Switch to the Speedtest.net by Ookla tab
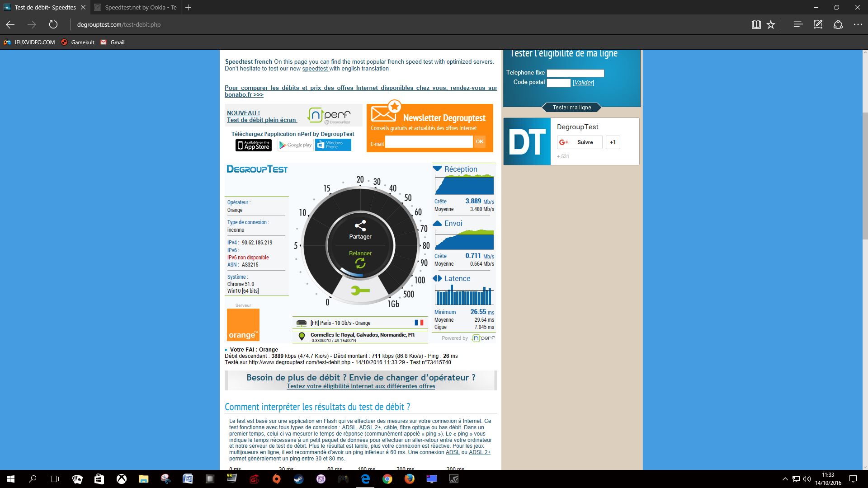The width and height of the screenshot is (868, 488). point(136,7)
